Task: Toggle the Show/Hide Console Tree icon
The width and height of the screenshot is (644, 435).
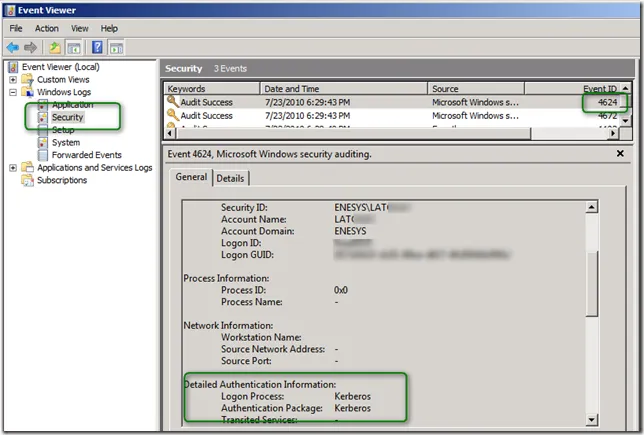Action: click(74, 47)
